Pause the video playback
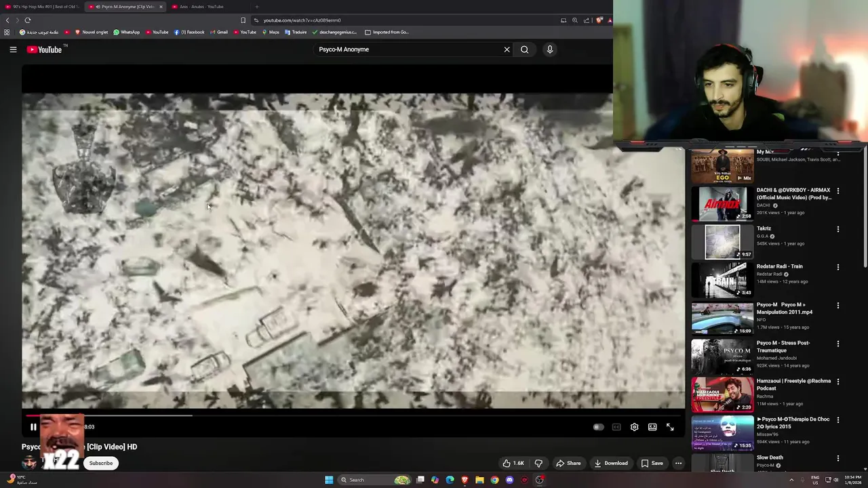 tap(33, 427)
